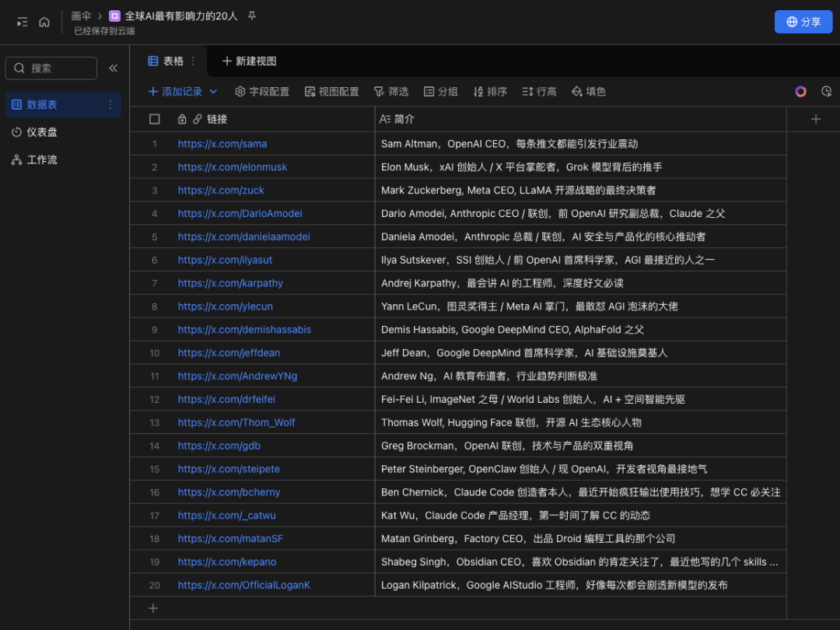Toggle the select-all checkbox in header
The image size is (840, 630).
tap(154, 119)
